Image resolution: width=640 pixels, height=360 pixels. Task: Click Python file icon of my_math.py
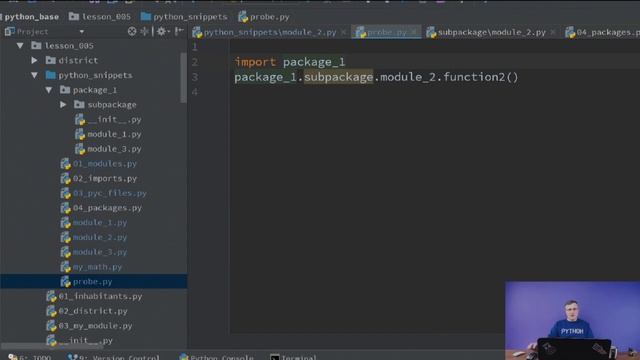coord(65,267)
